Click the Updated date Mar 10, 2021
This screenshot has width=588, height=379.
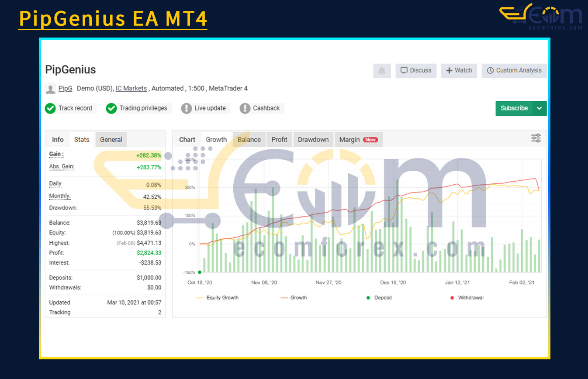pyautogui.click(x=134, y=303)
